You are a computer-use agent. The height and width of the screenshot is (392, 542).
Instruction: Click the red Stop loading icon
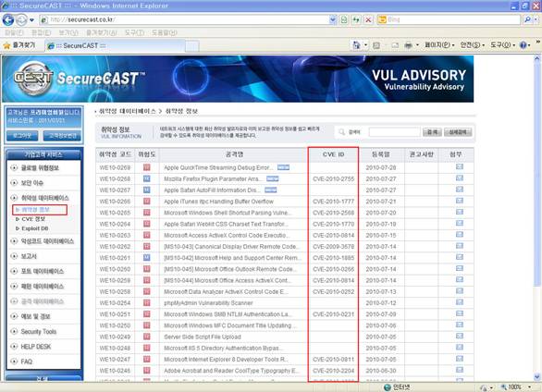pos(368,19)
